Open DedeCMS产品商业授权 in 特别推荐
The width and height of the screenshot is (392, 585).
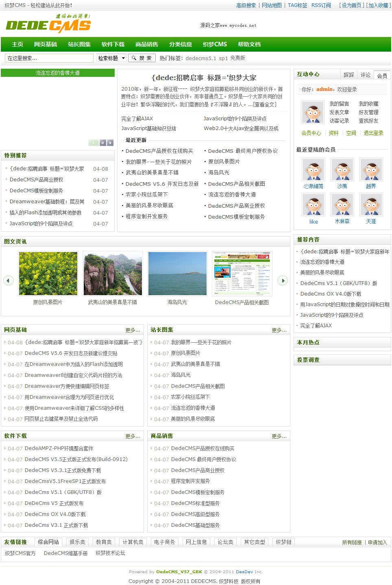pos(36,180)
